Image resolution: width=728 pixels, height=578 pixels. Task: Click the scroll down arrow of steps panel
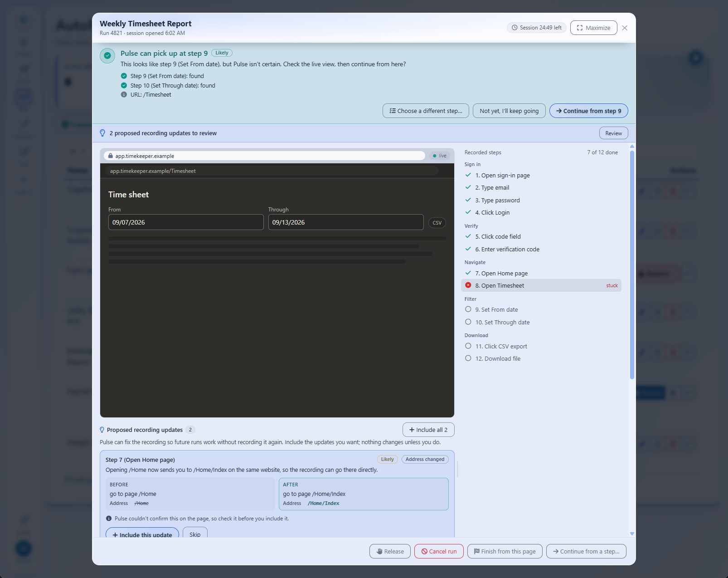[x=632, y=534]
